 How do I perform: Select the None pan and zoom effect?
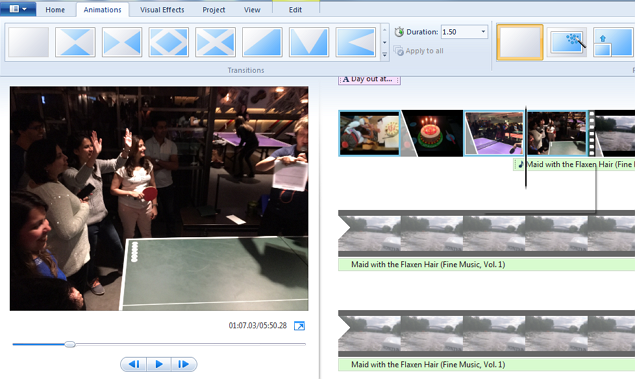point(520,42)
